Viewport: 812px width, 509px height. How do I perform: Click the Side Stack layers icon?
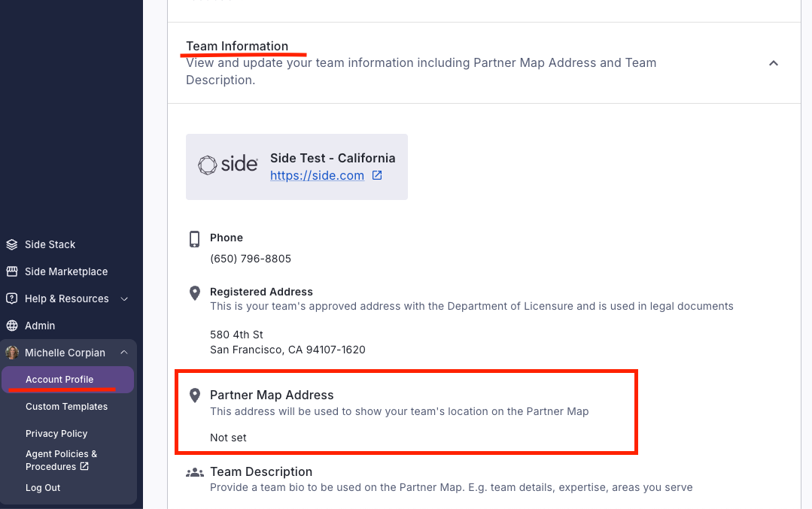pyautogui.click(x=12, y=244)
